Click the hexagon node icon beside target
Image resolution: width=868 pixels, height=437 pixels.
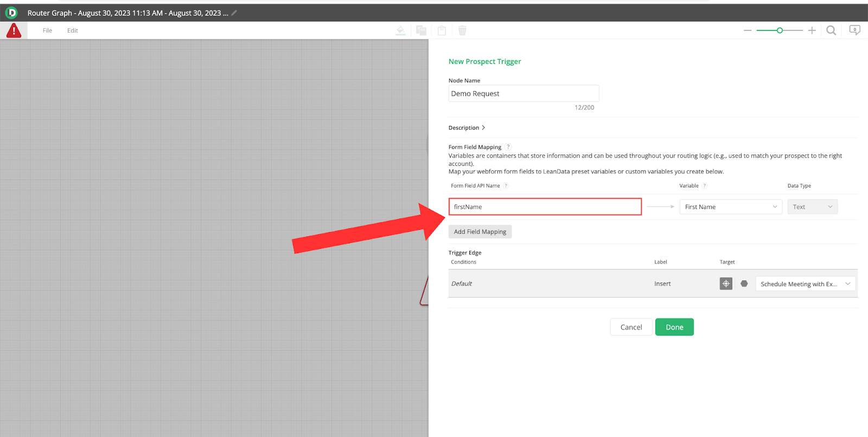click(x=744, y=284)
